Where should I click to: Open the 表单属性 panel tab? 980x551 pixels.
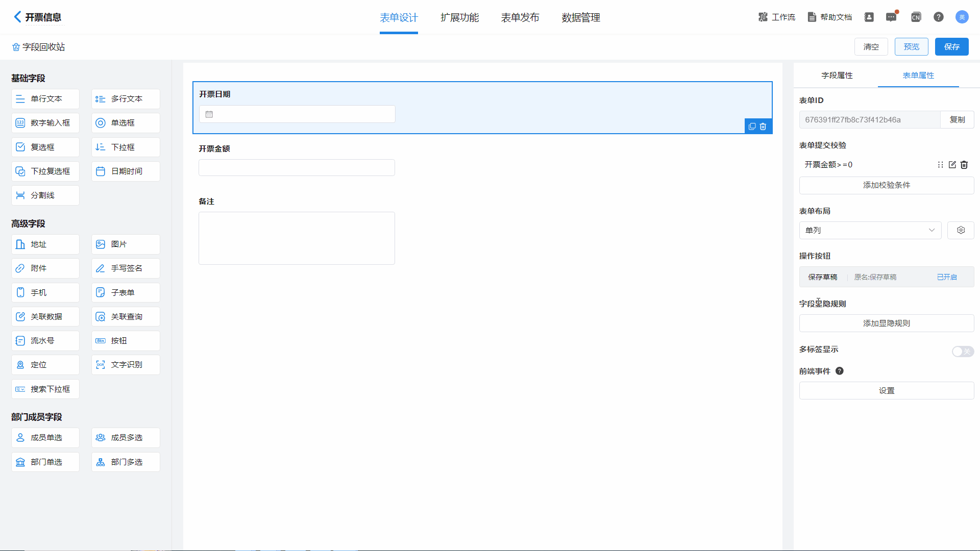[x=918, y=76]
